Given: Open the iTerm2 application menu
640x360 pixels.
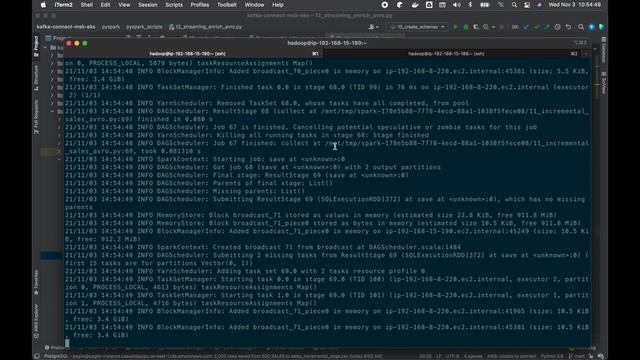Looking at the screenshot, I should click(63, 5).
